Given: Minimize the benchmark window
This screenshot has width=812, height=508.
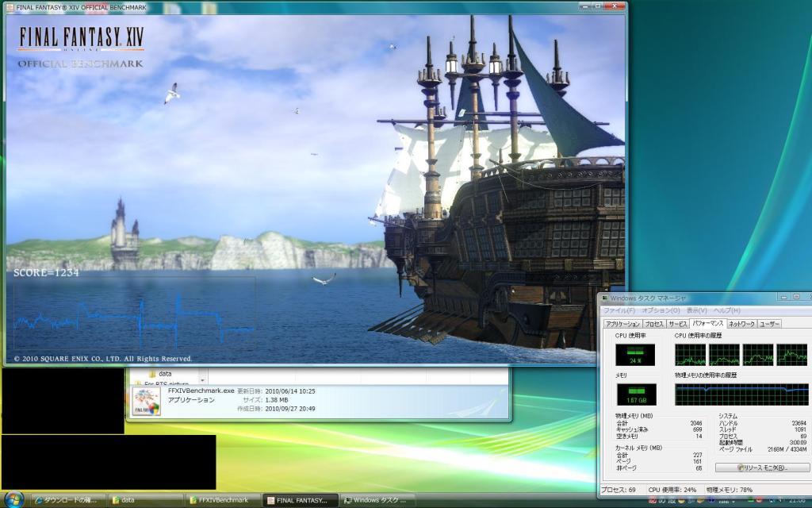Looking at the screenshot, I should click(585, 6).
